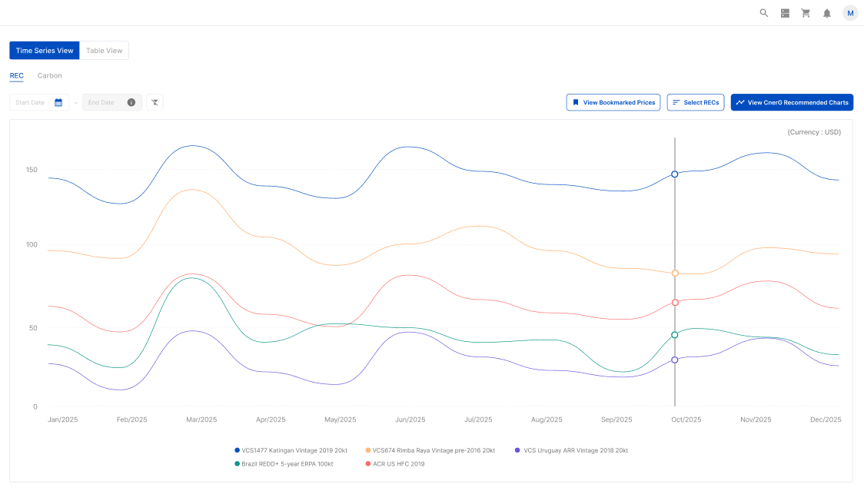864x504 pixels.
Task: Open notifications via the bell icon
Action: coord(826,13)
